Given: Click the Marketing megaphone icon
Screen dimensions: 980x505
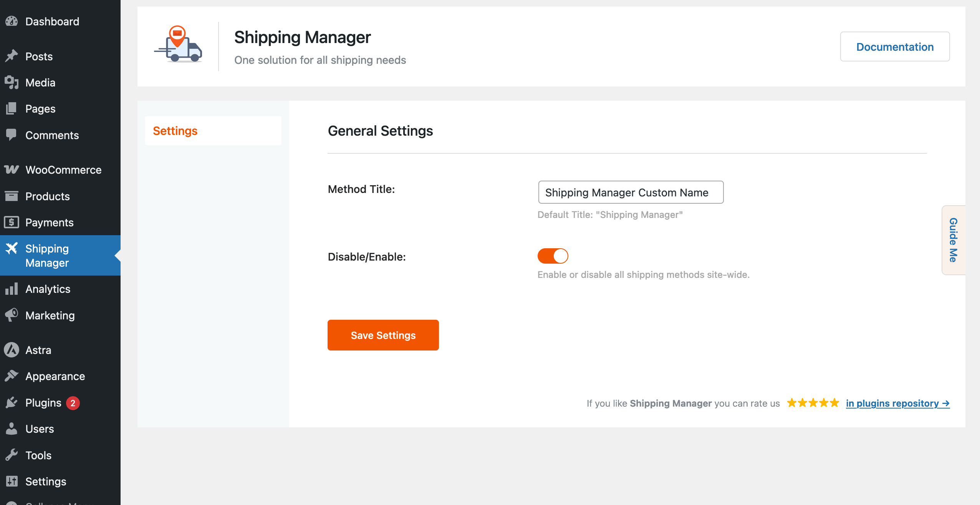Looking at the screenshot, I should click(x=12, y=315).
